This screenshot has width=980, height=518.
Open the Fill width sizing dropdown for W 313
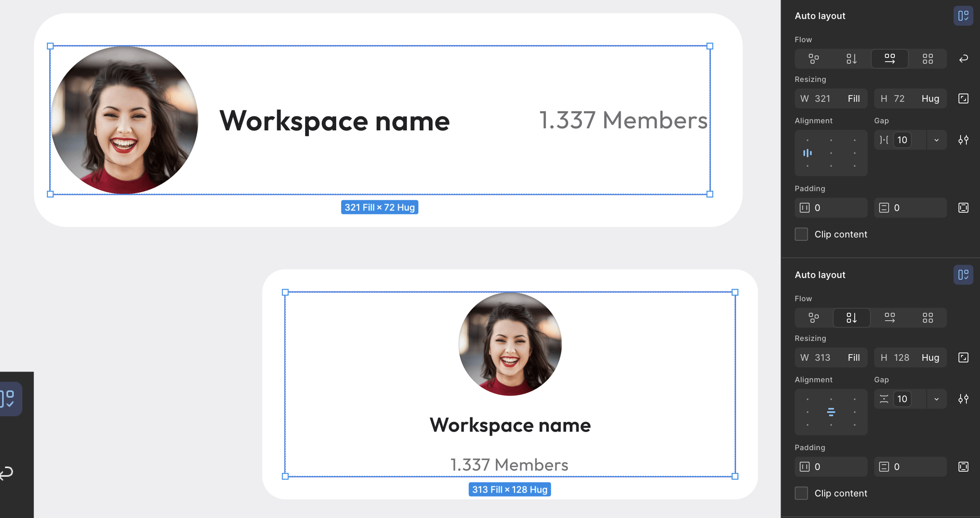click(853, 357)
